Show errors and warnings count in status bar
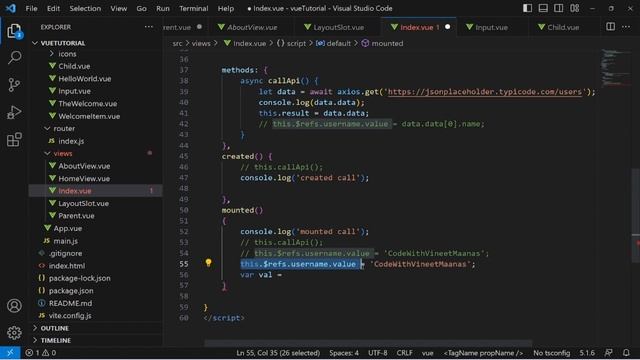The height and width of the screenshot is (360, 640). point(40,353)
